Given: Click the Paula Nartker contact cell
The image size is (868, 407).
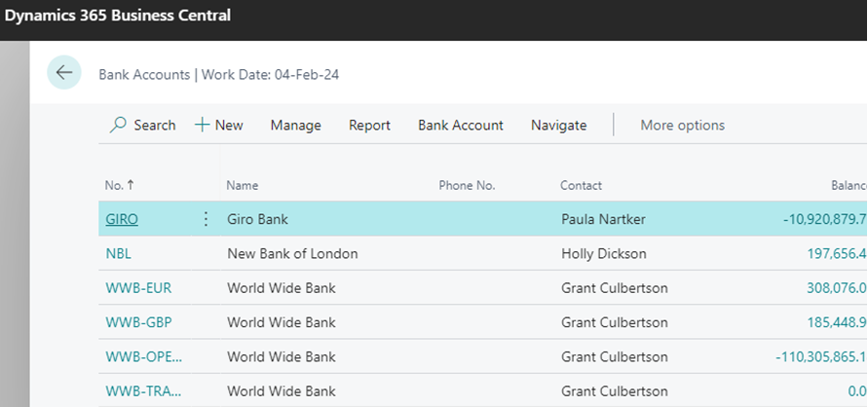Looking at the screenshot, I should 603,219.
